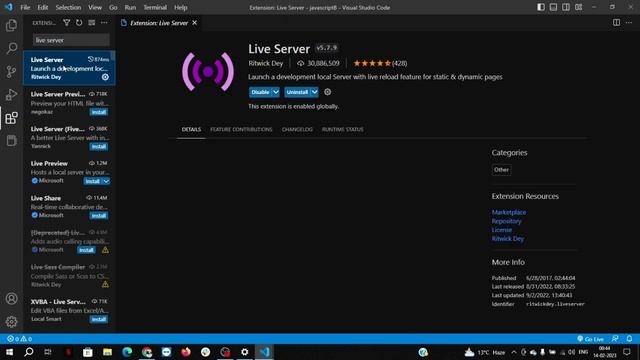
Task: Open the Source Control view
Action: point(11,71)
